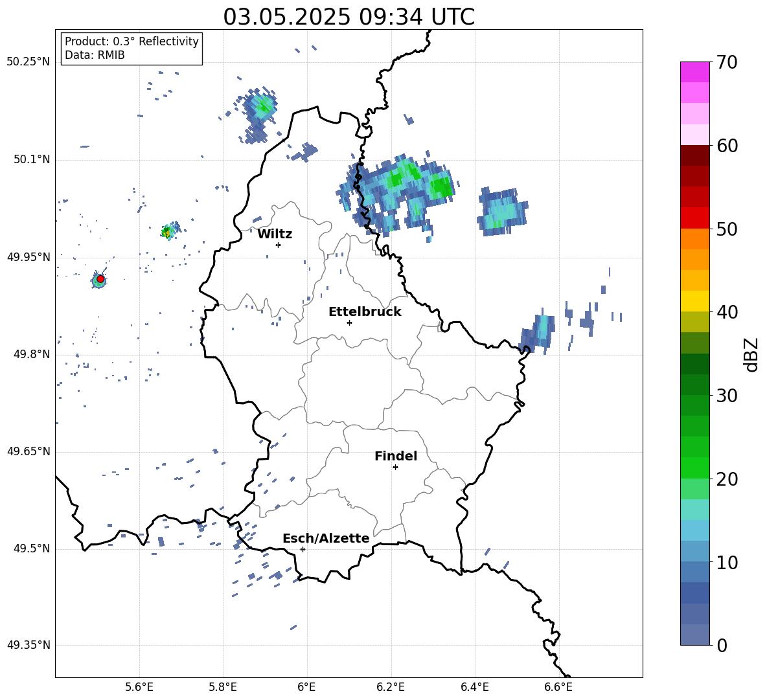Click the red dot radar marker

pyautogui.click(x=100, y=279)
